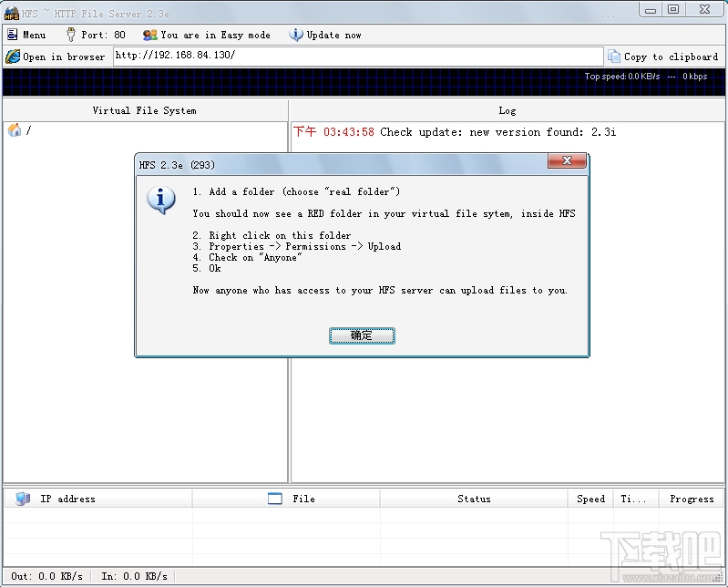Click the plug icon beside Port
The height and width of the screenshot is (587, 728).
coord(70,35)
